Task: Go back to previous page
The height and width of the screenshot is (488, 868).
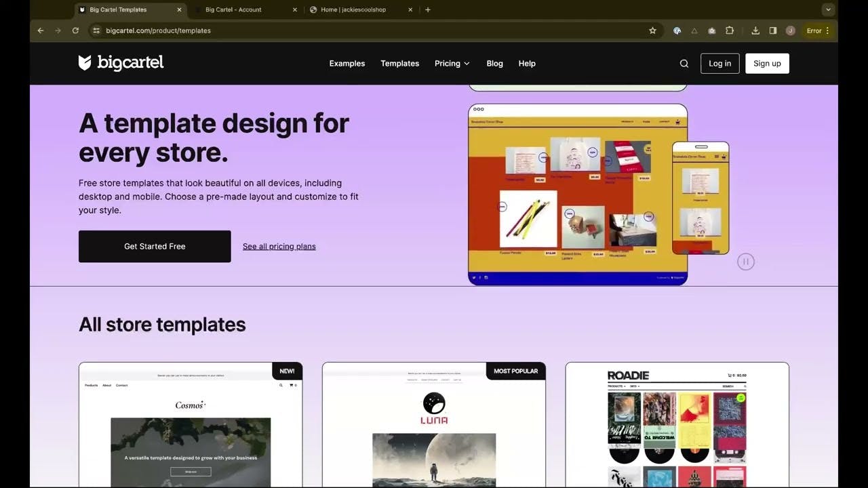Action: click(41, 30)
